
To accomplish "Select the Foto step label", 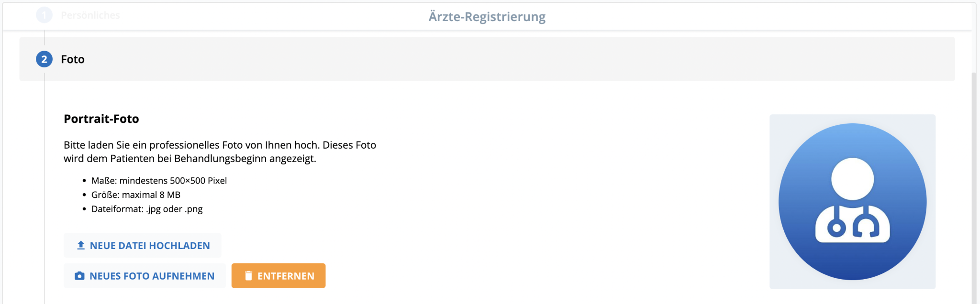I will tap(73, 59).
